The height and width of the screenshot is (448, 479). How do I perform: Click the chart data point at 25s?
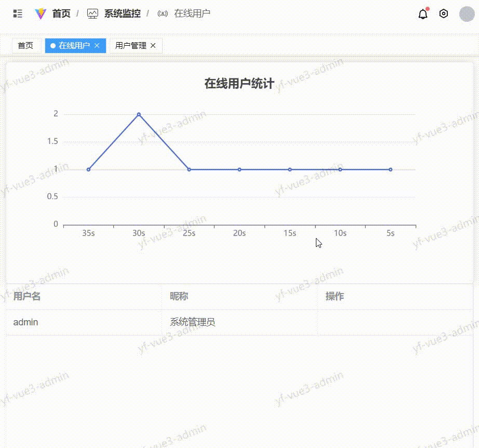(189, 169)
